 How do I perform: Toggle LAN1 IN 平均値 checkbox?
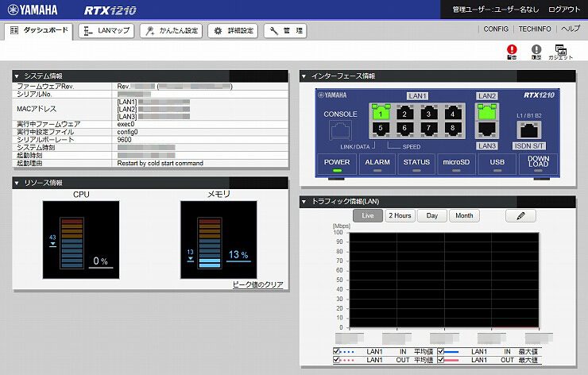(336, 351)
